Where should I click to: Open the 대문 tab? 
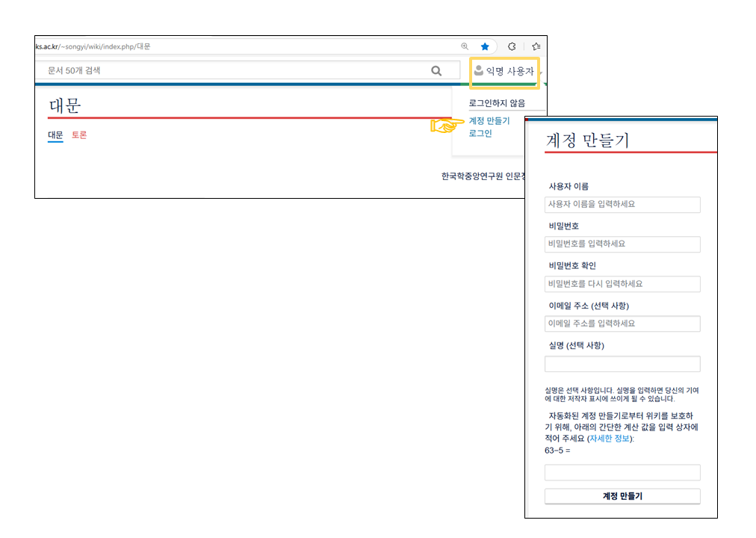55,135
